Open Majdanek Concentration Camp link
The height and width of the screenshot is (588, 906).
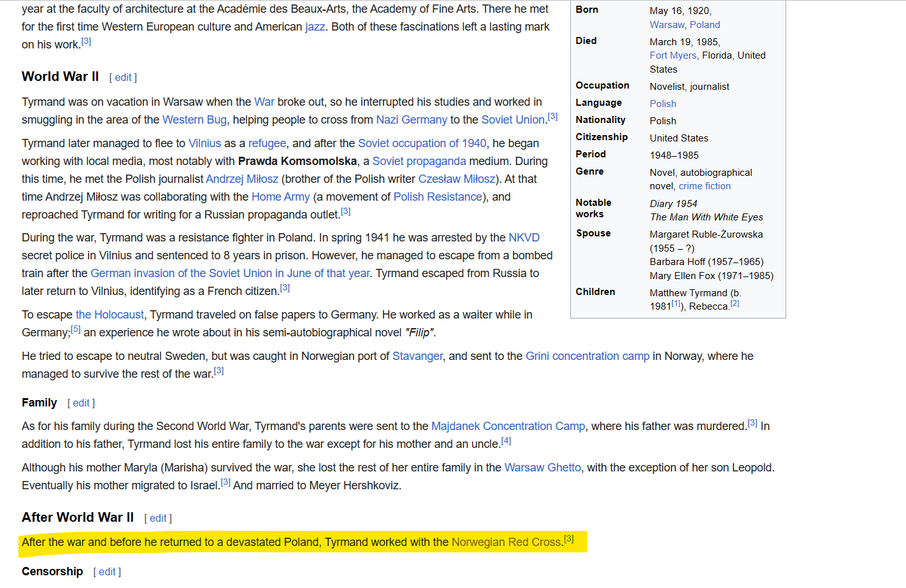pos(508,426)
